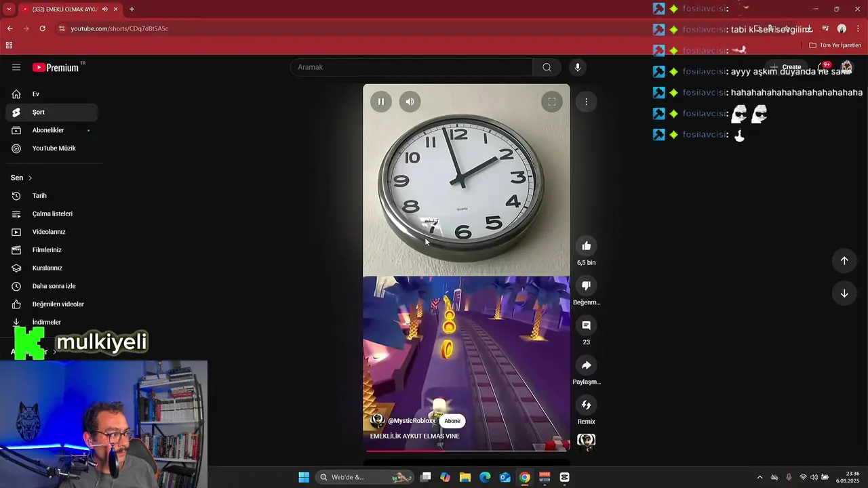Dislike the Short
This screenshot has width=868, height=488.
[x=587, y=285]
